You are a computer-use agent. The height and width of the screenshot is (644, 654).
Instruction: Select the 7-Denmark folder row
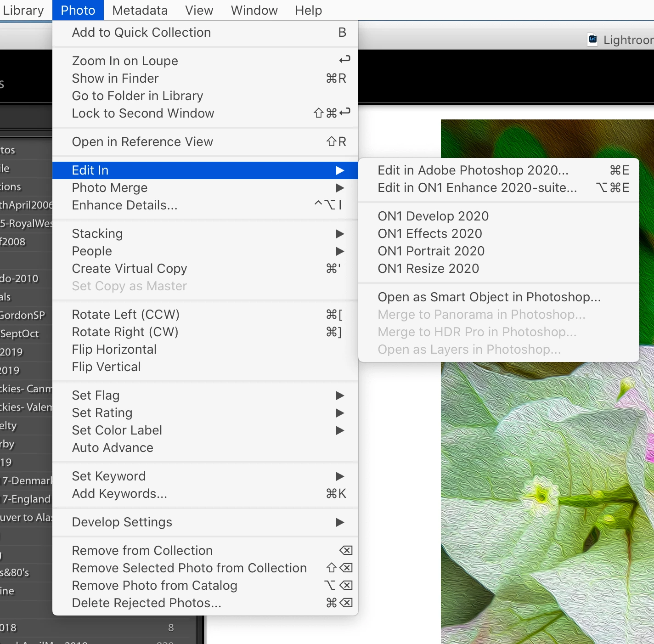tap(26, 480)
